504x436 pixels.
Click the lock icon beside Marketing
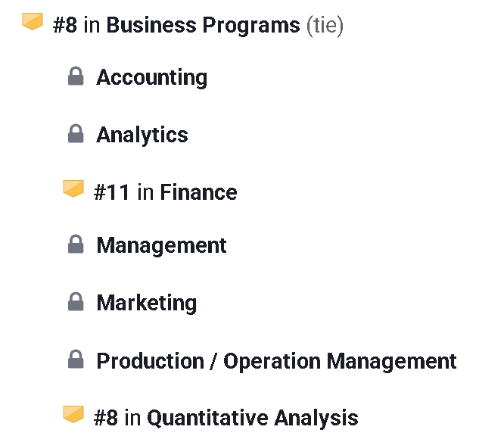76,302
